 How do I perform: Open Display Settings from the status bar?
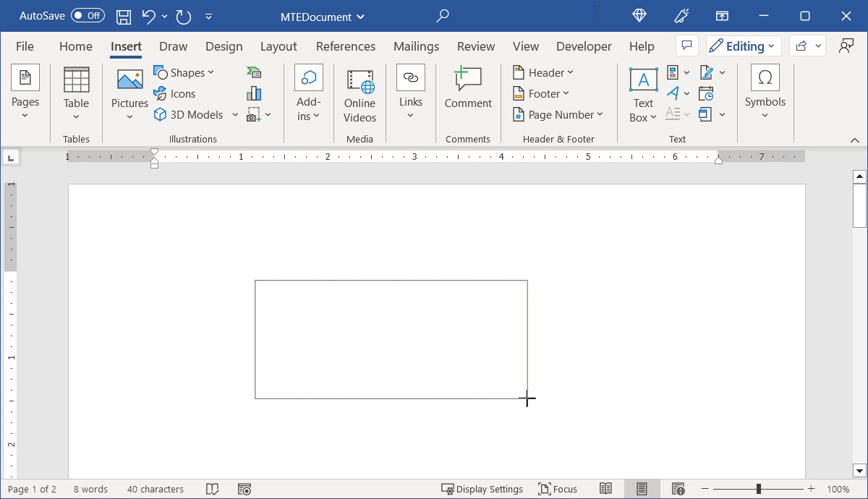point(482,489)
